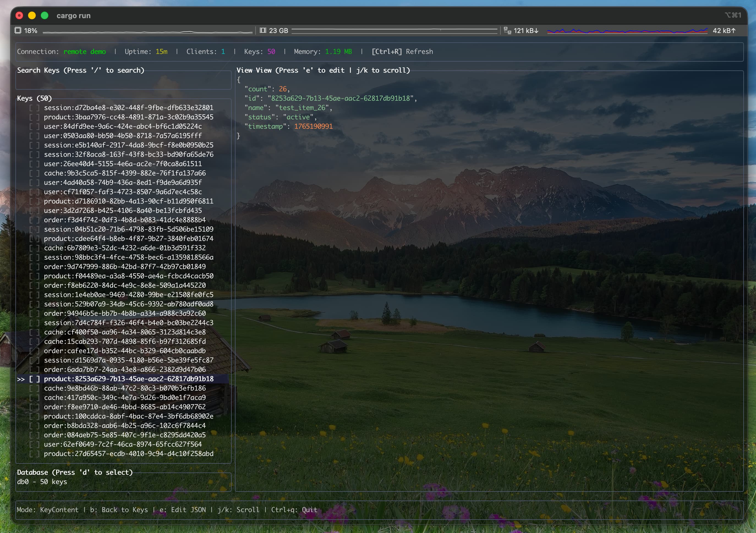Image resolution: width=756 pixels, height=533 pixels.
Task: Toggle checkbox next to user:84dfd9ee key
Action: tap(34, 127)
